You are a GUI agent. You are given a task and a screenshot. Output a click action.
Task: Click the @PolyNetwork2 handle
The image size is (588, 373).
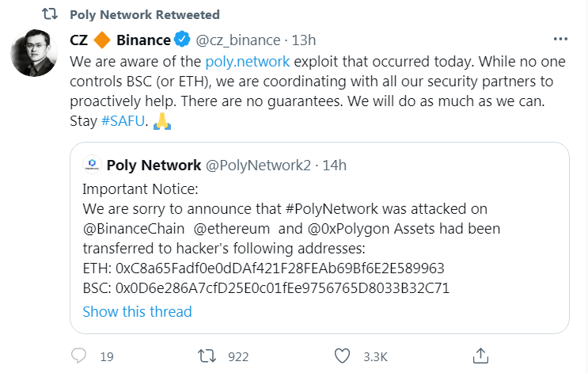(x=258, y=166)
